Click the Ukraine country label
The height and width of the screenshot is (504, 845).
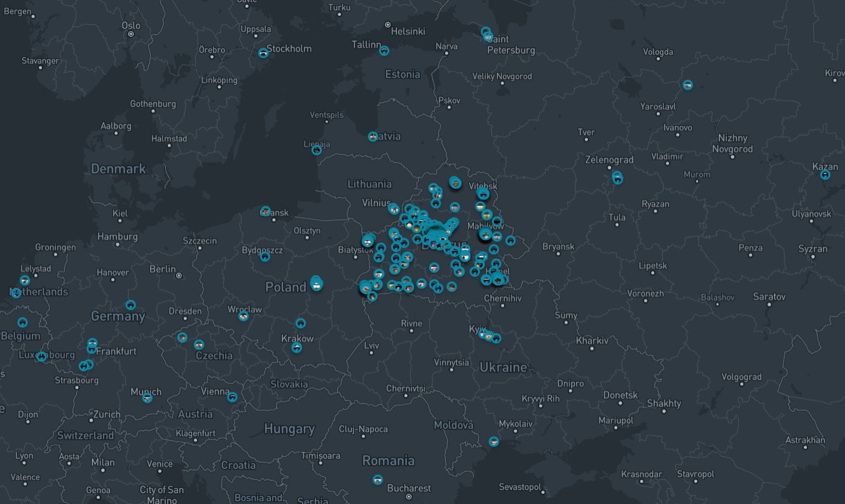[x=504, y=367]
